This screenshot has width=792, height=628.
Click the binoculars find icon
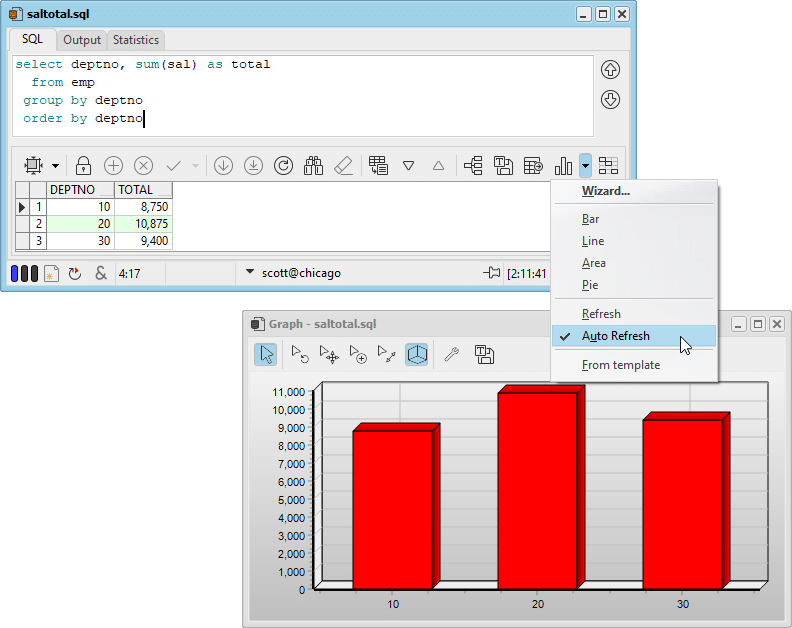click(x=313, y=165)
